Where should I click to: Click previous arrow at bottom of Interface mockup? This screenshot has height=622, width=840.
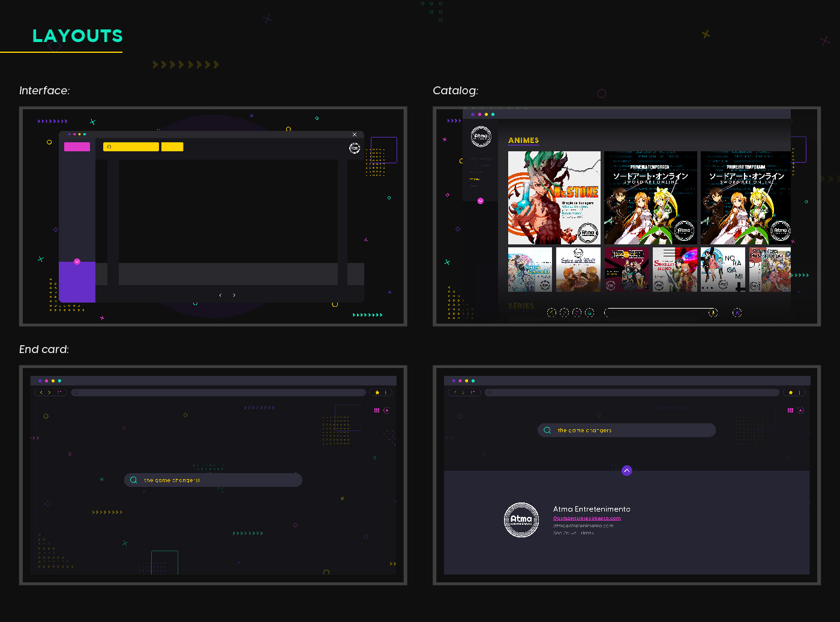220,295
